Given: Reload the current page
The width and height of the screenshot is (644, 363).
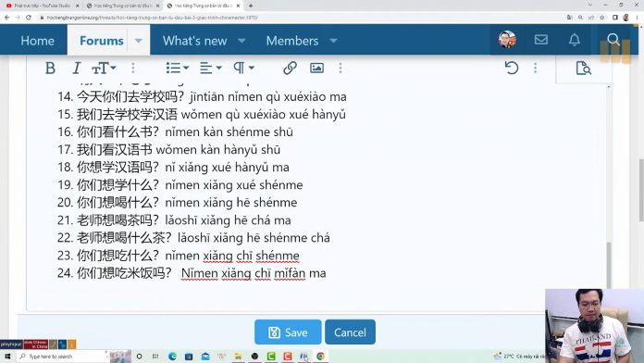Looking at the screenshot, I should pyautogui.click(x=29, y=18).
